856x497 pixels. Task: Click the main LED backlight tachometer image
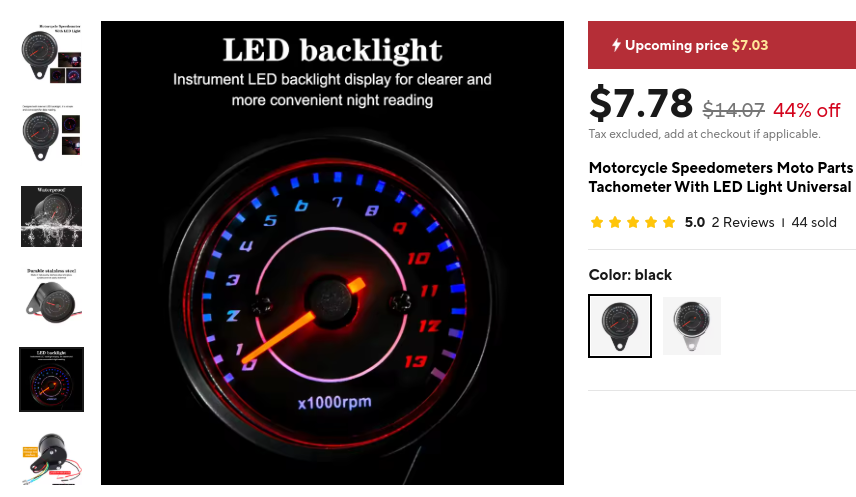pyautogui.click(x=332, y=253)
